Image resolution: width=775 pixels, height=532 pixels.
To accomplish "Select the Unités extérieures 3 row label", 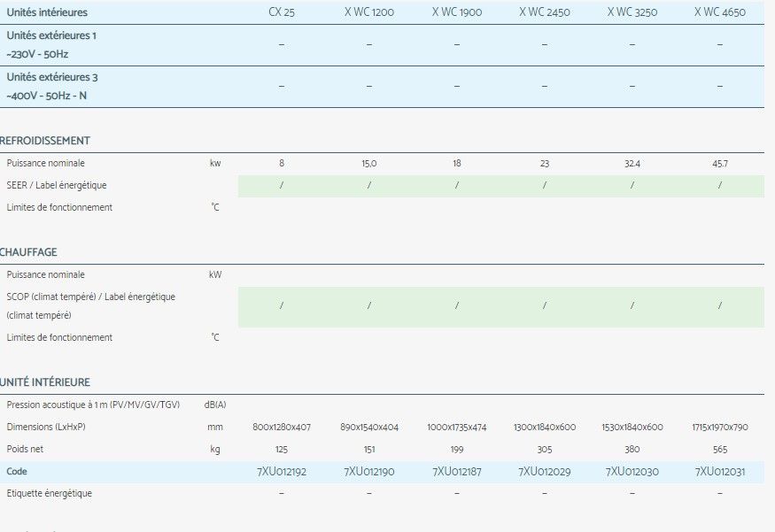I will coord(51,77).
